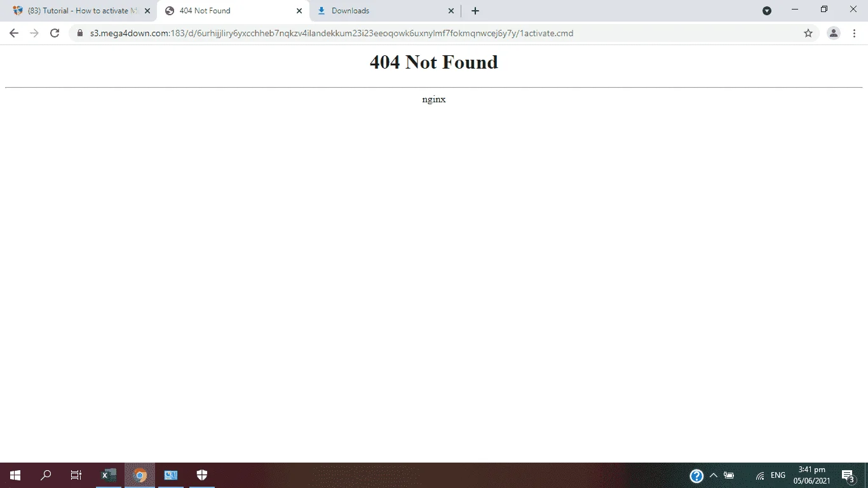Open Task View on the taskbar
The height and width of the screenshot is (488, 868).
[76, 475]
